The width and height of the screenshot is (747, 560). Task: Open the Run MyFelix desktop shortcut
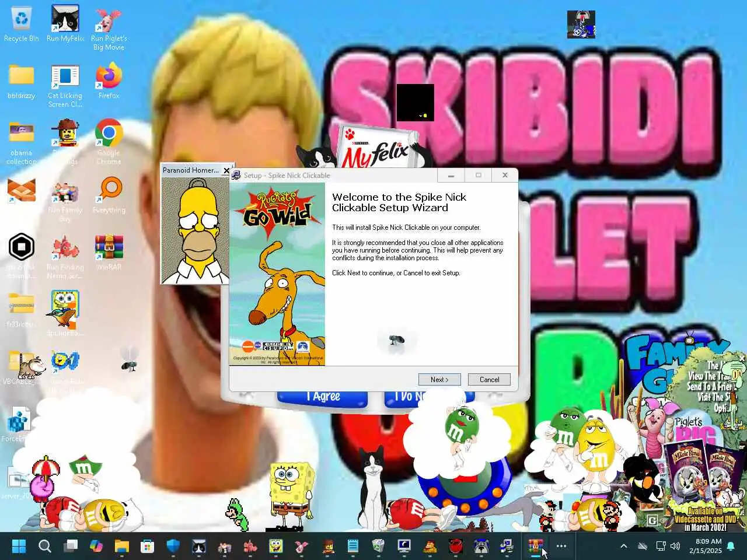tap(65, 24)
